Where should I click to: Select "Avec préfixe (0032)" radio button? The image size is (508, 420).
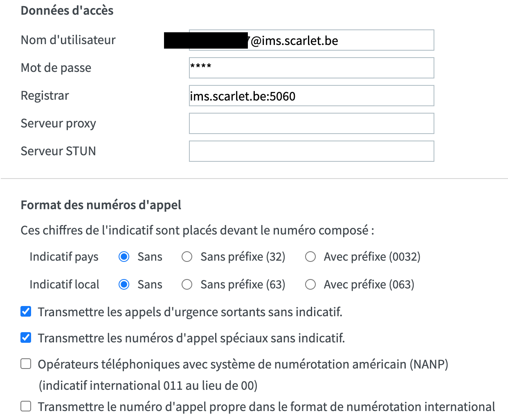[x=310, y=257]
